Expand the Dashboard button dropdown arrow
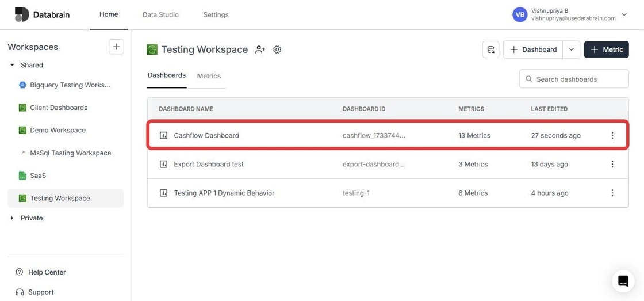 572,49
